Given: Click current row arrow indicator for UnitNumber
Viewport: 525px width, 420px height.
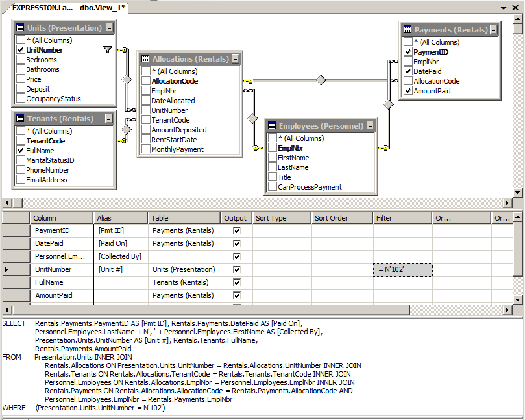Looking at the screenshot, I should point(6,269).
